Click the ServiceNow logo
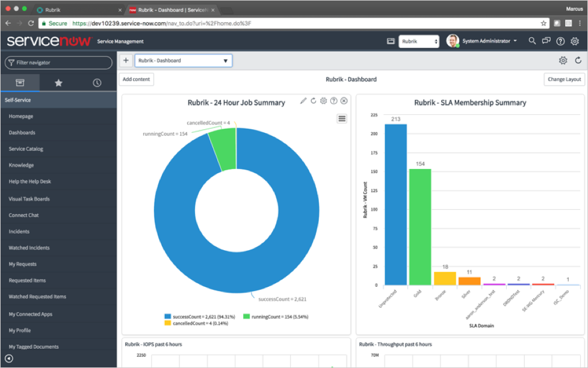 pyautogui.click(x=49, y=41)
